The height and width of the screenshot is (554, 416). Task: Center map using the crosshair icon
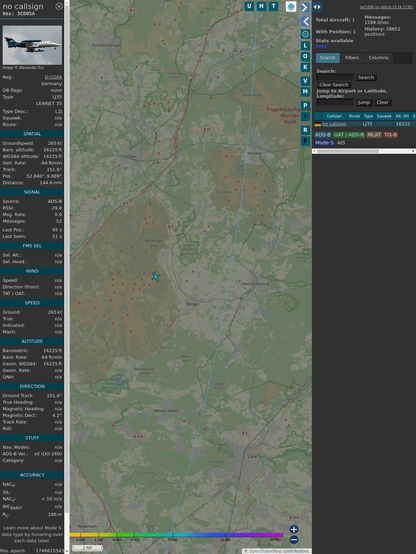coord(305,34)
